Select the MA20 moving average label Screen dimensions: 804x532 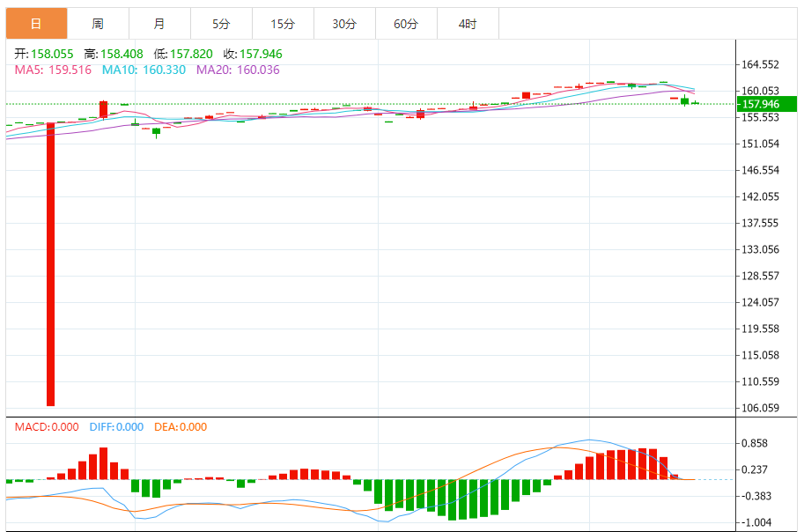237,70
